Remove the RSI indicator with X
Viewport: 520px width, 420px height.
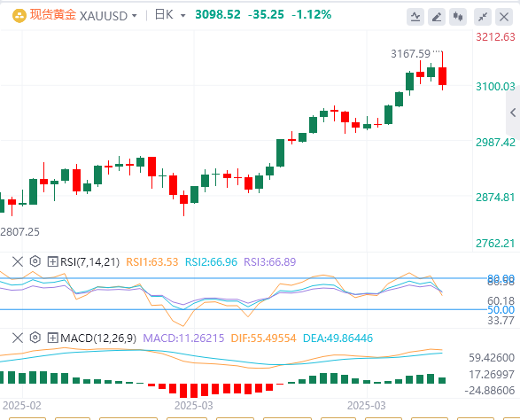pos(18,261)
